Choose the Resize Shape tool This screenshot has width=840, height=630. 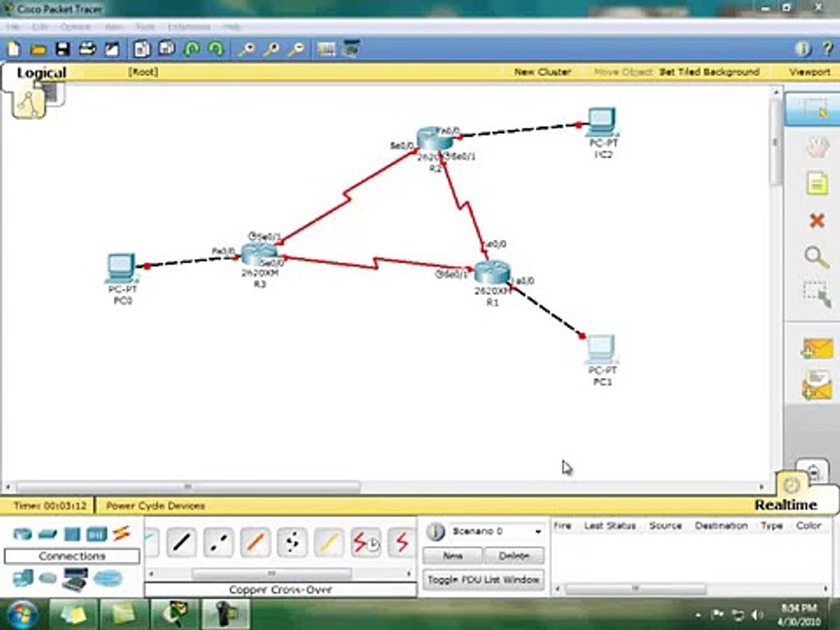816,294
